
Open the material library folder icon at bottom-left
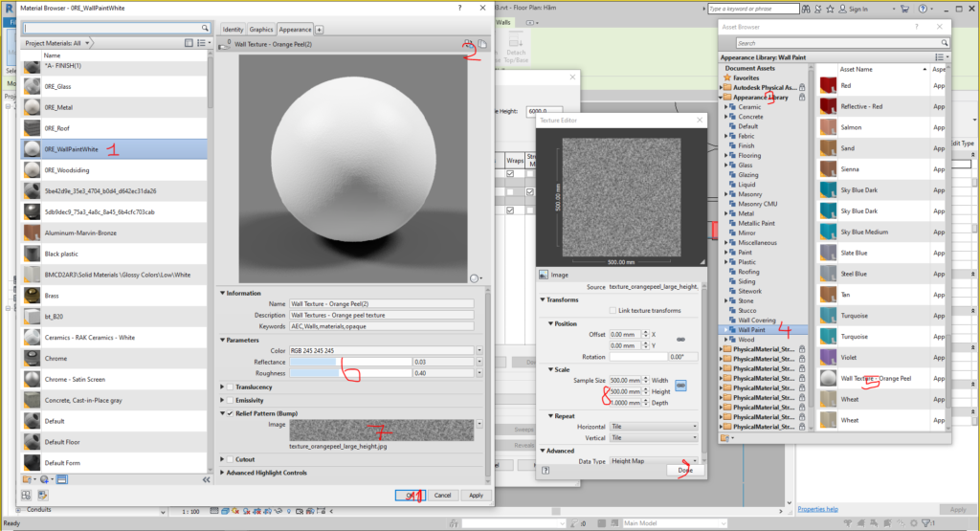tap(28, 478)
